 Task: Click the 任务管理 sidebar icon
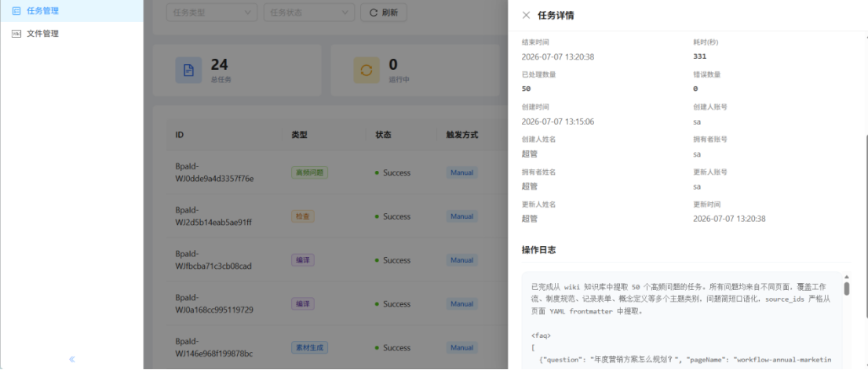click(x=16, y=10)
